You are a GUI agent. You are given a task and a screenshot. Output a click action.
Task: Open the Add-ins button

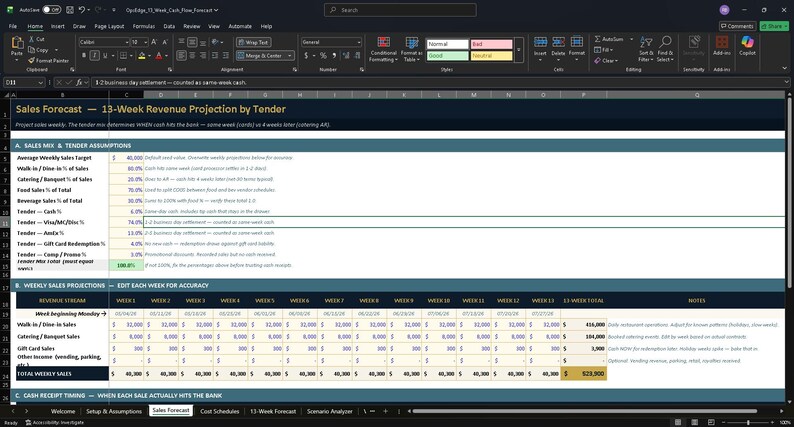pyautogui.click(x=722, y=46)
